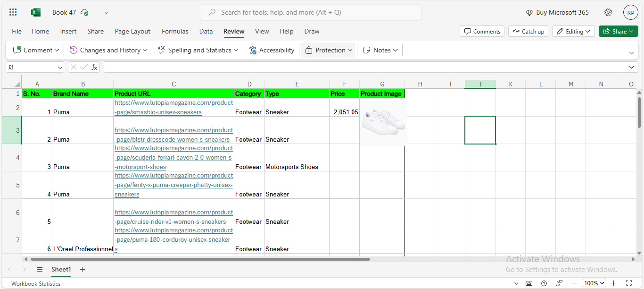This screenshot has width=644, height=289.
Task: Open the all sheets list icon
Action: (40, 269)
